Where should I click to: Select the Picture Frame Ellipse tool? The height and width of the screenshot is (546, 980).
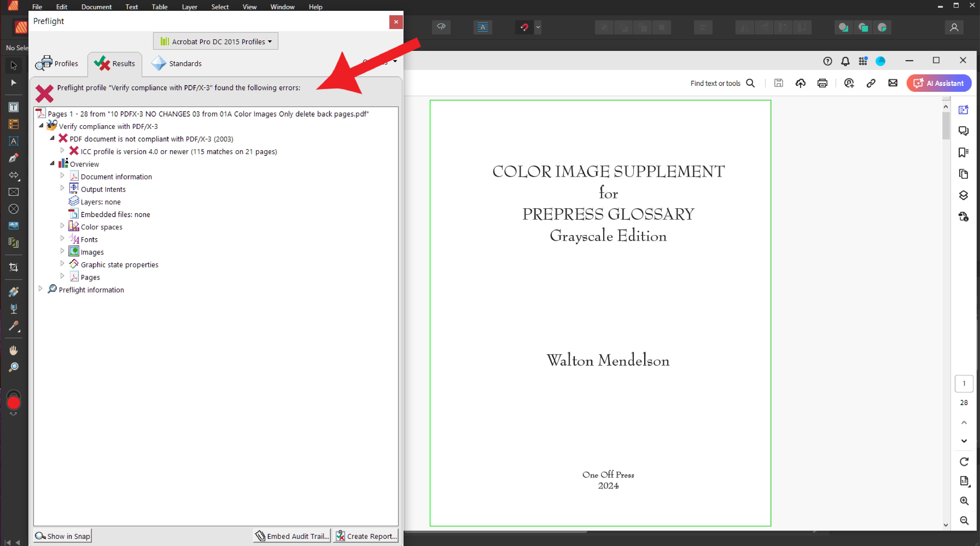point(14,209)
